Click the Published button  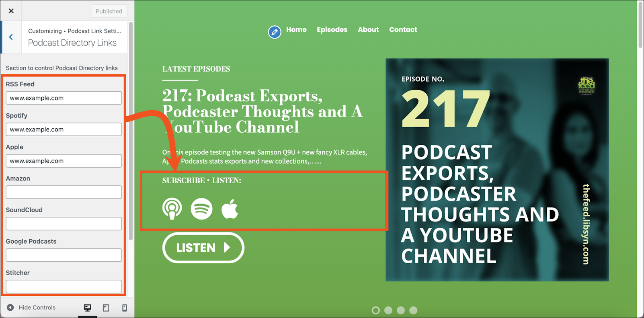(x=109, y=11)
